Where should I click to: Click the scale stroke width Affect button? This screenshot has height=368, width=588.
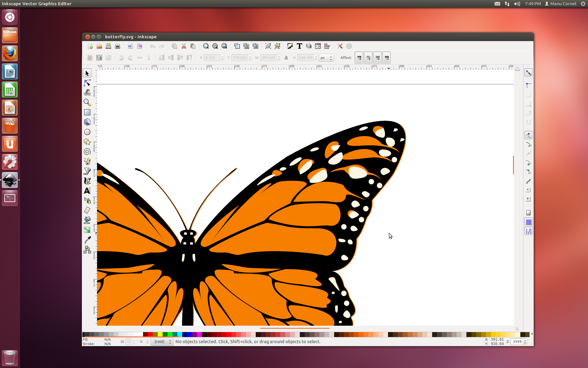pos(359,58)
